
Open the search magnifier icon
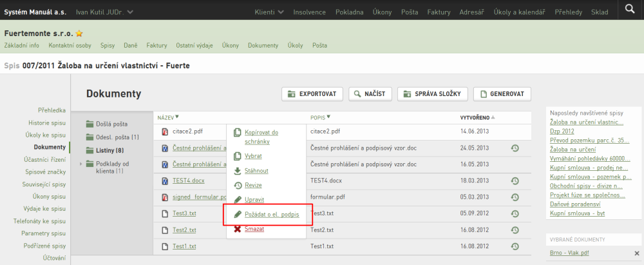click(x=630, y=9)
